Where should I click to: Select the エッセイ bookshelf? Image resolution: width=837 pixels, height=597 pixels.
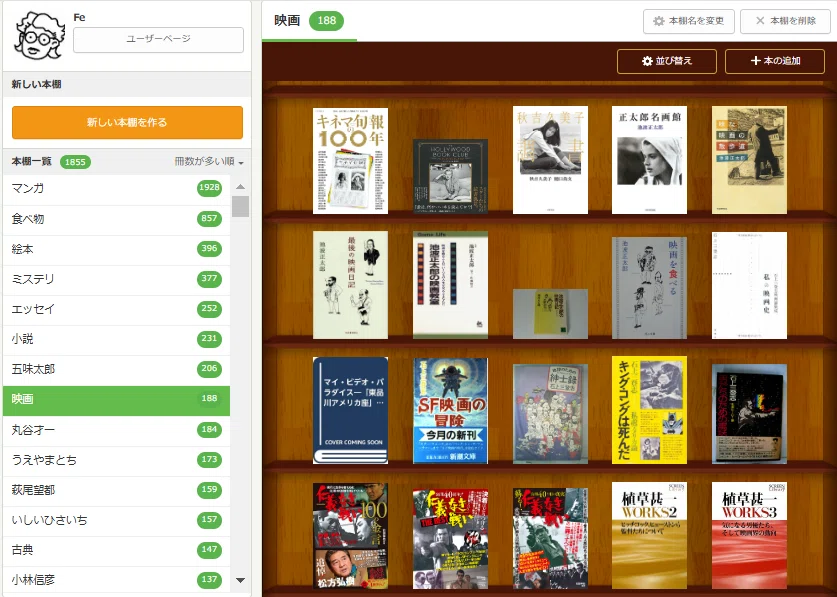(116, 308)
